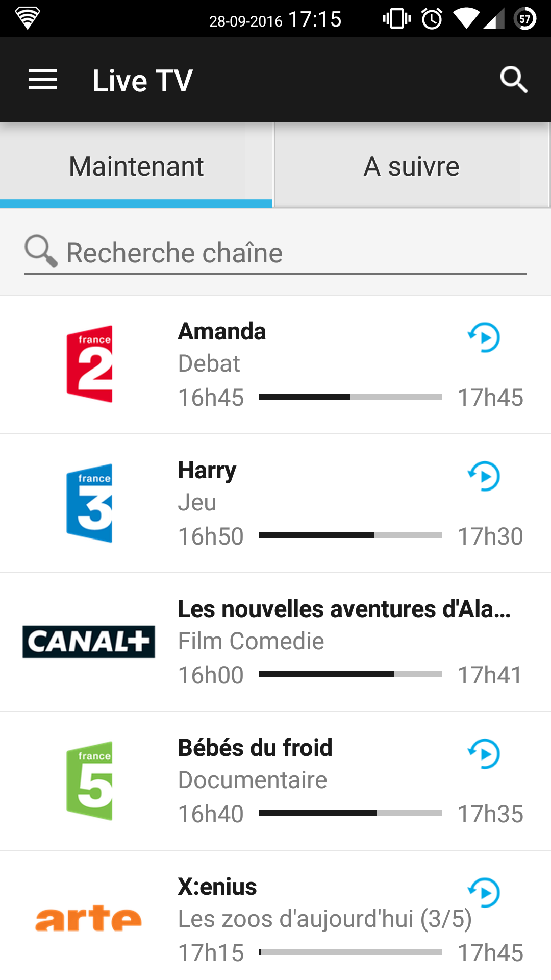Click the Harry progress bar
The image size is (551, 980).
point(350,535)
